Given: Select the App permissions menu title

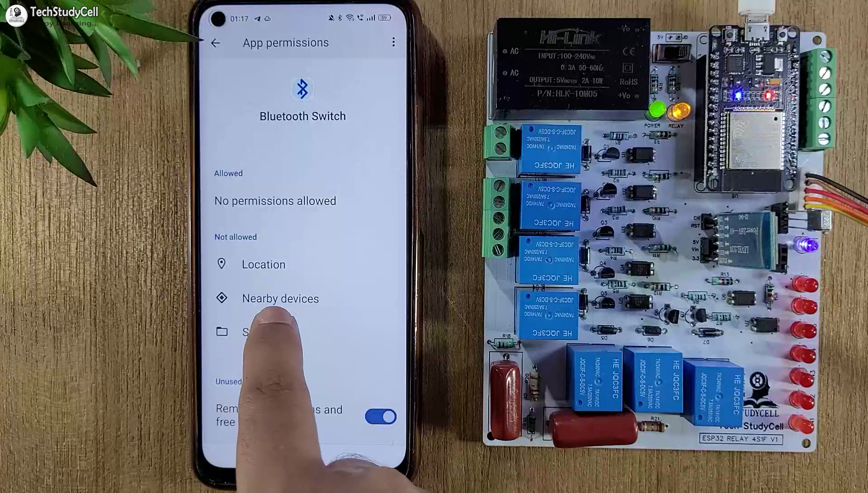Looking at the screenshot, I should (285, 43).
